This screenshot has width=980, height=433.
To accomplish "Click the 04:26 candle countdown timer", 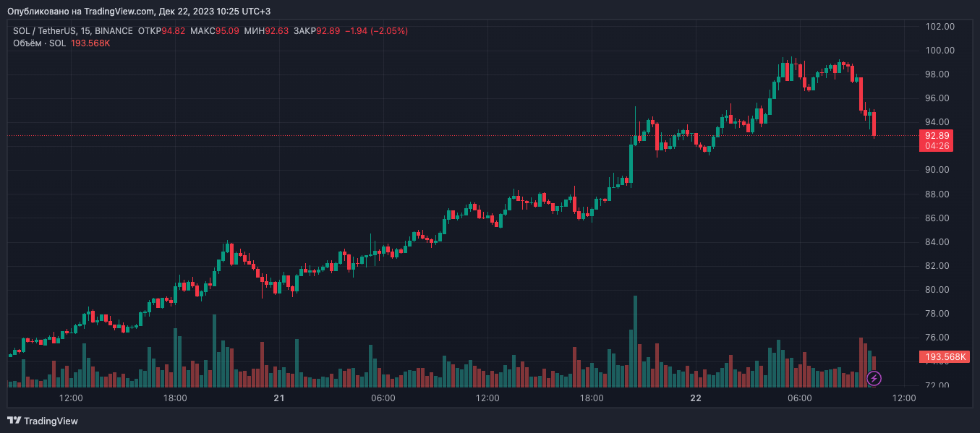I will [936, 146].
